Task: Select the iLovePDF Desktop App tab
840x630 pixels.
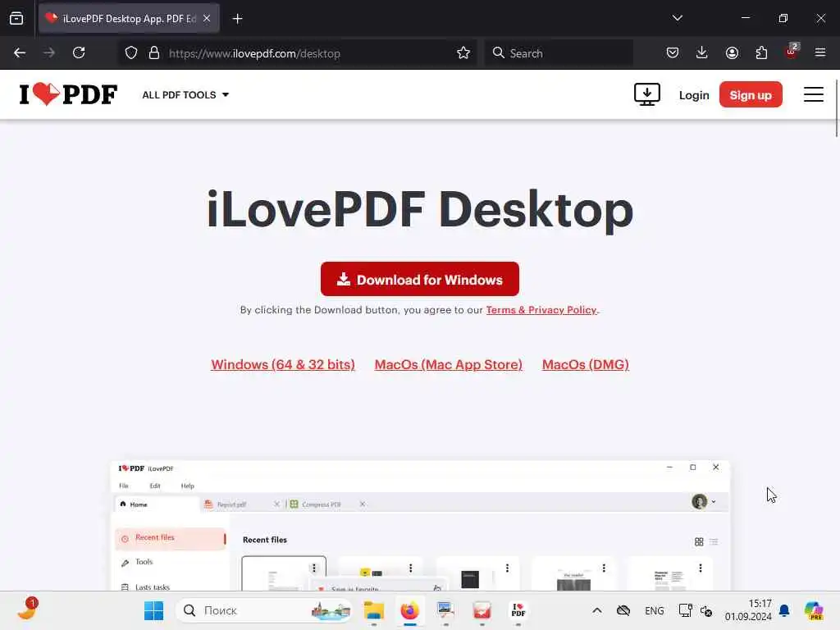Action: pos(129,19)
